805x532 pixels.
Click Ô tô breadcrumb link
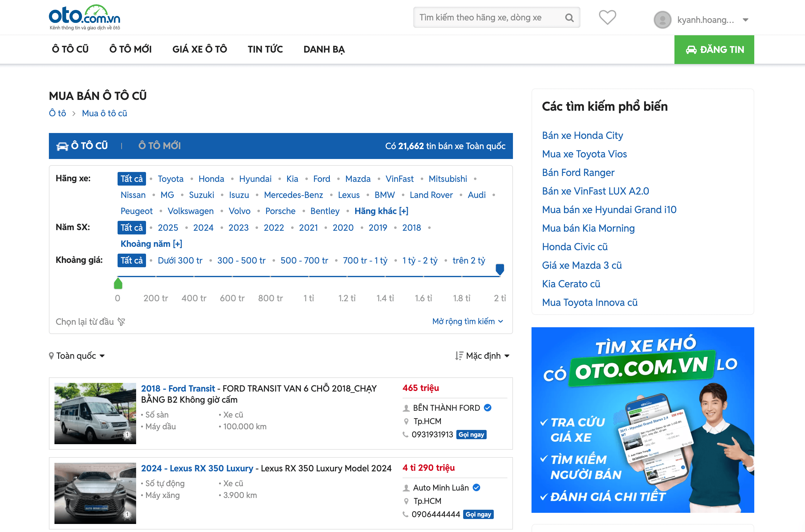pos(57,113)
